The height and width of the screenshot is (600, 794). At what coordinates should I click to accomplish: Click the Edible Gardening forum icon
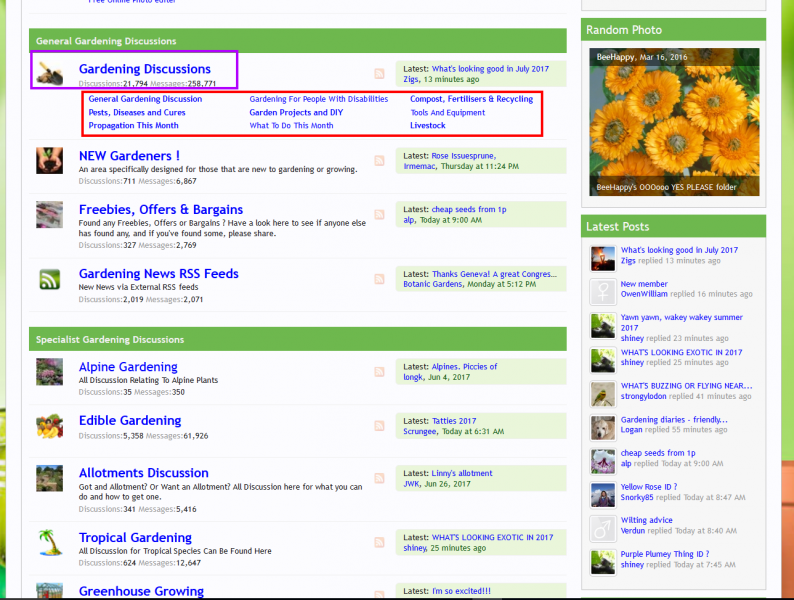pos(50,426)
